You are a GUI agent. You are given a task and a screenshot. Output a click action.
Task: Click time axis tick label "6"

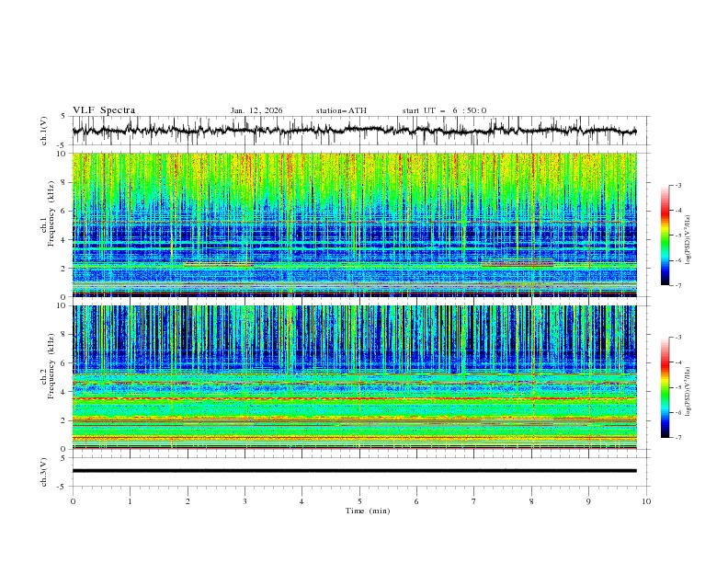coord(416,501)
